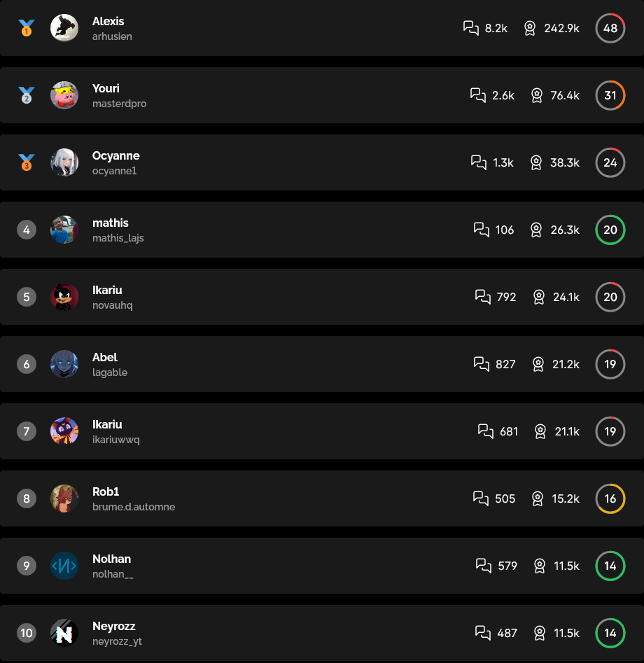Click the avatar for novauhq
The height and width of the screenshot is (663, 644).
point(64,297)
